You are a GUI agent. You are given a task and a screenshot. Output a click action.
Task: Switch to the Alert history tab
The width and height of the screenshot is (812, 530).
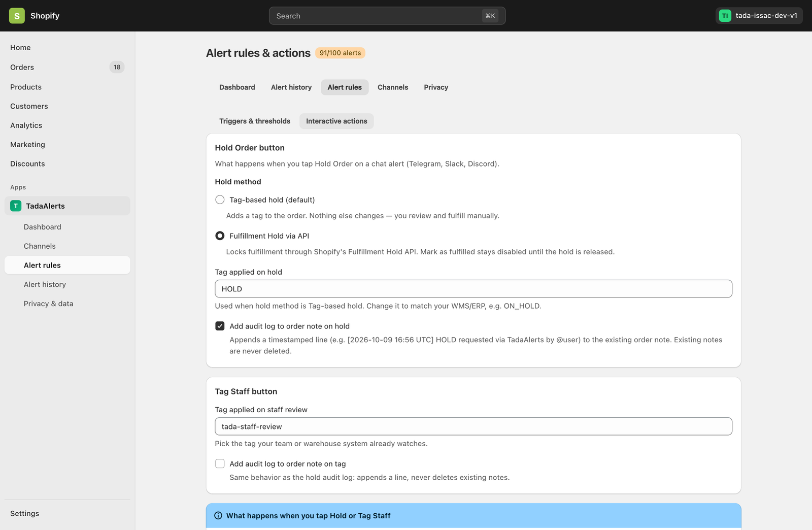tap(291, 87)
